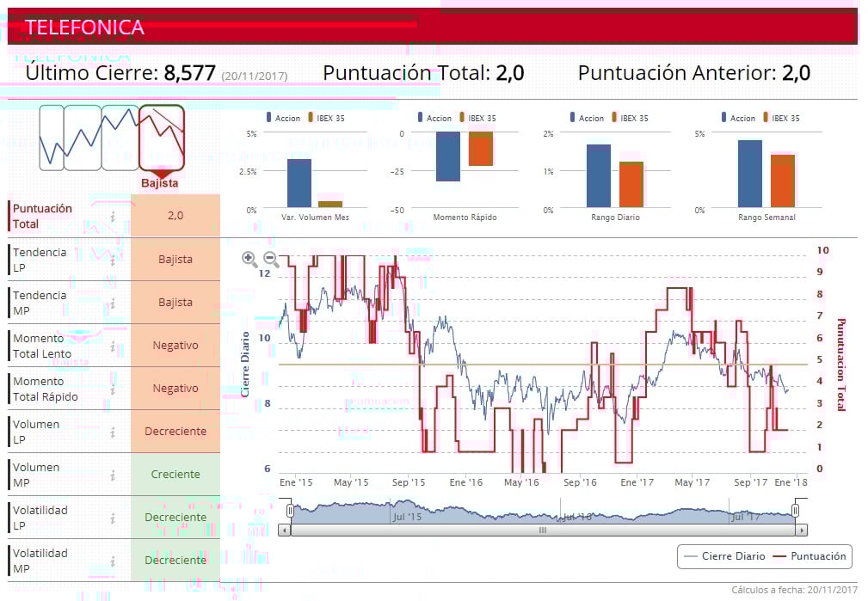Click the Momento Rápido chart label
This screenshot has height=601, width=868.
(465, 218)
